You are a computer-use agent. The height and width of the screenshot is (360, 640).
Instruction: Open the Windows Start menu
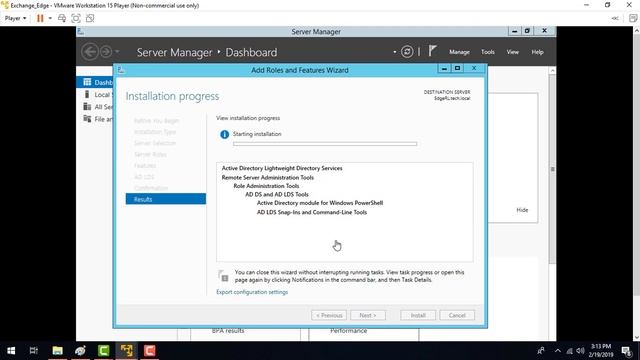11,351
